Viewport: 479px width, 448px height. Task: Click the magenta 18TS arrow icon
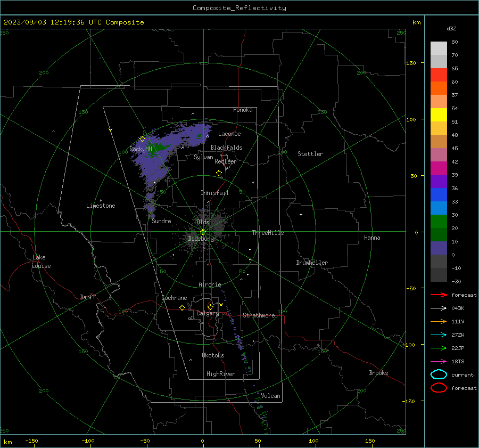coord(439,362)
